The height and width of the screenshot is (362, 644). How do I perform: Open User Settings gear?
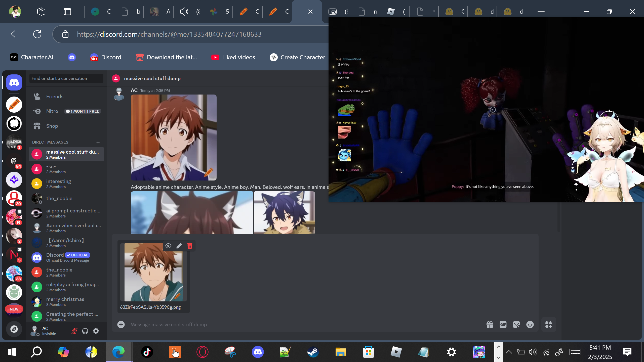tap(96, 331)
